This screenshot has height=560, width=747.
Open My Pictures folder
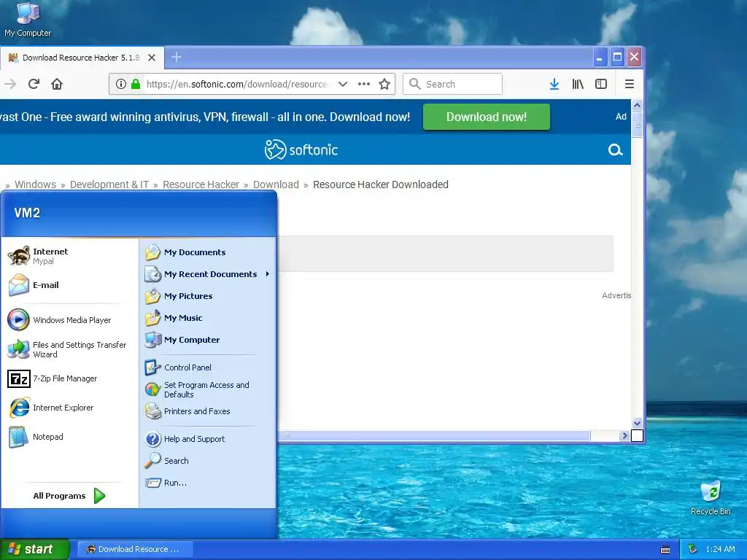[207, 296]
